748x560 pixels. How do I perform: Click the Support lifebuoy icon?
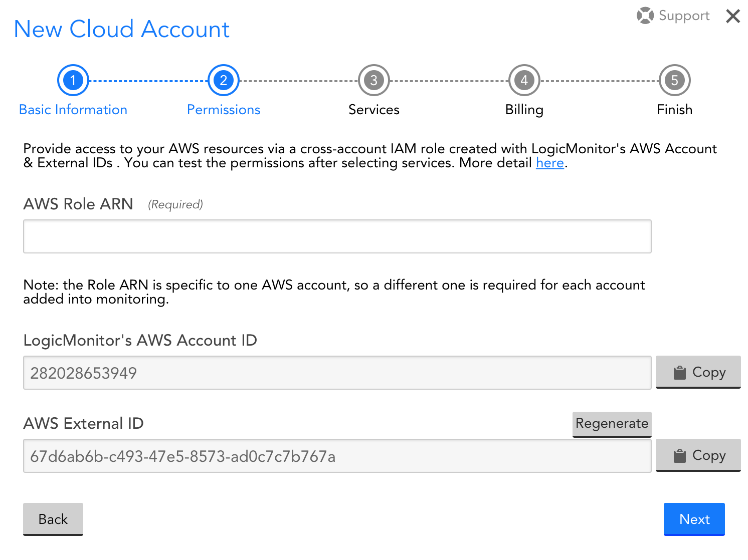point(645,16)
